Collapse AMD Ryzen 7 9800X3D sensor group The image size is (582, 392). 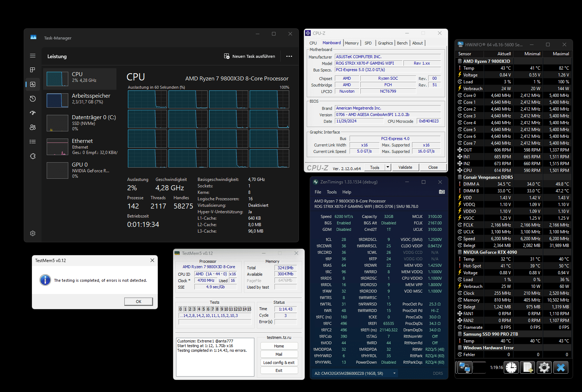click(460, 61)
